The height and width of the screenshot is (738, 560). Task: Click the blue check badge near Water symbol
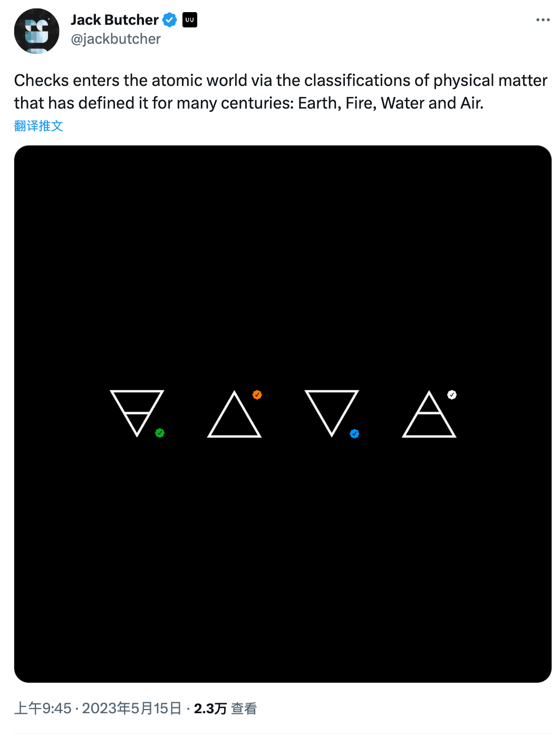pyautogui.click(x=354, y=433)
